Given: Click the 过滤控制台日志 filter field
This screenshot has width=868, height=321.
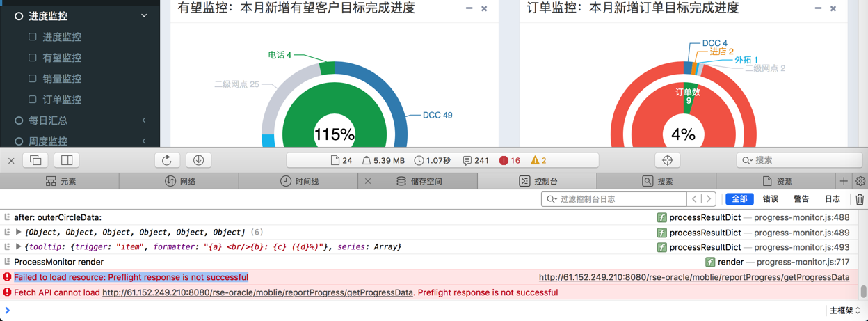Looking at the screenshot, I should point(615,199).
